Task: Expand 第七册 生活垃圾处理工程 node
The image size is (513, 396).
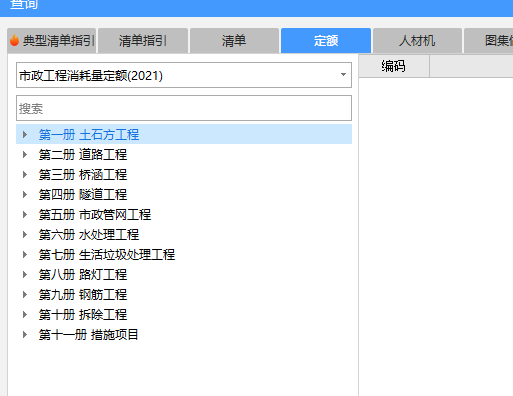Action: point(25,254)
